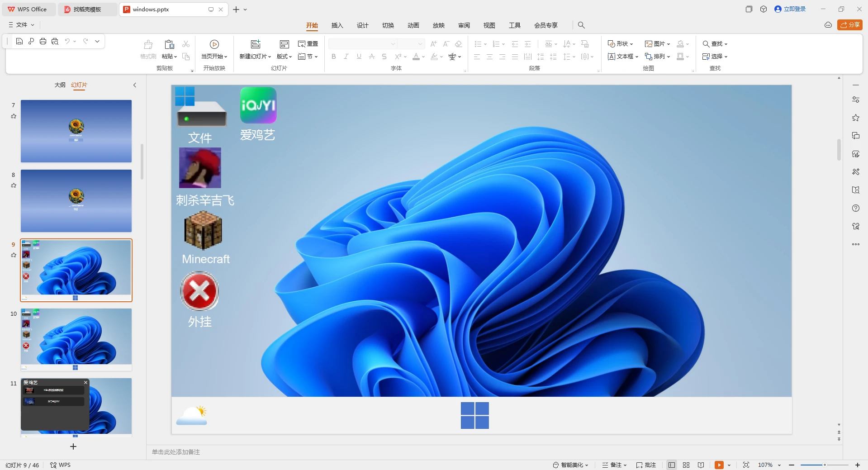The image size is (868, 470).
Task: Click 立即登录 to sign in
Action: coord(794,9)
